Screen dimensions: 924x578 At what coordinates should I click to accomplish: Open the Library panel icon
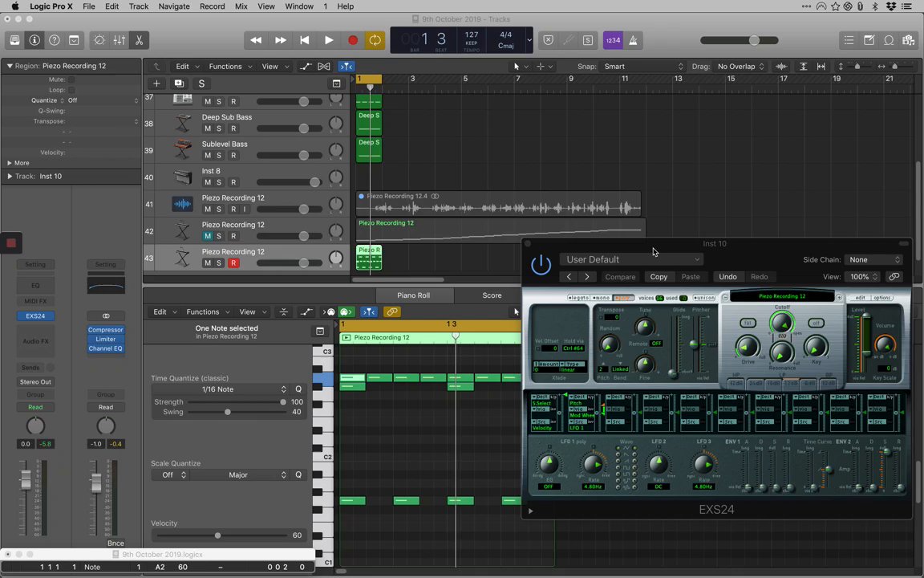tap(14, 40)
